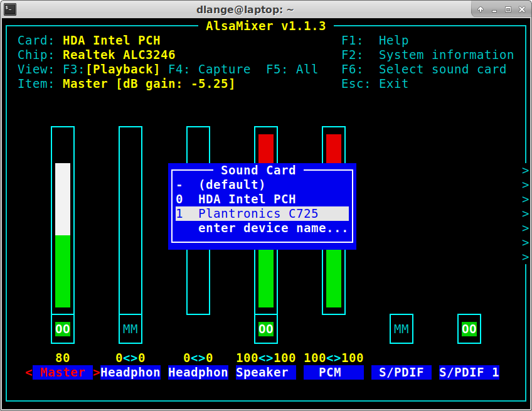
Task: Click the first Headphone level 0<>0
Action: click(130, 358)
